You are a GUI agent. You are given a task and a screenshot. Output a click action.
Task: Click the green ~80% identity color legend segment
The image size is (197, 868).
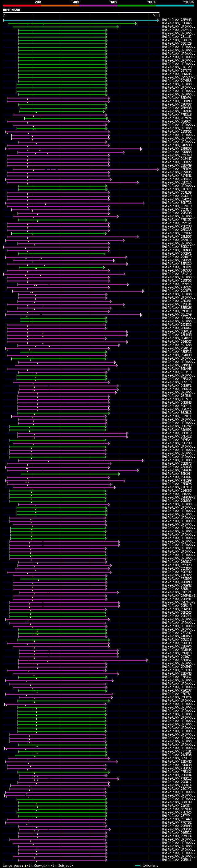point(137,6)
